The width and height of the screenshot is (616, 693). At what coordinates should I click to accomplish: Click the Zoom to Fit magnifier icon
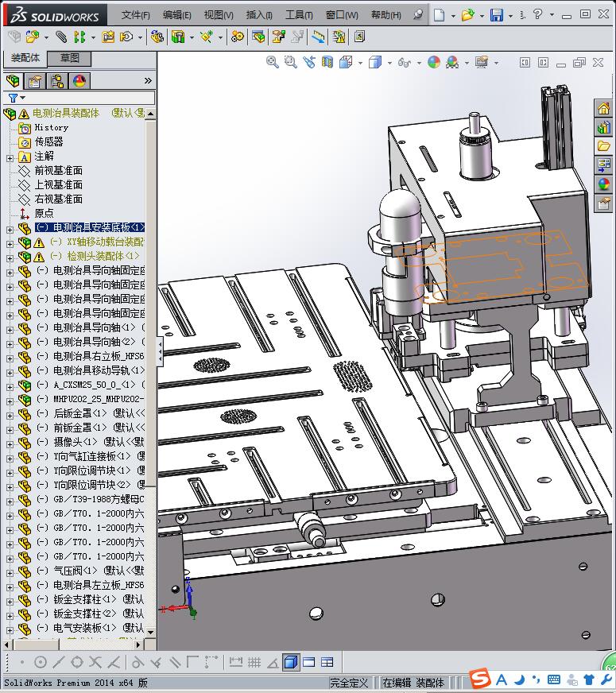(x=272, y=62)
